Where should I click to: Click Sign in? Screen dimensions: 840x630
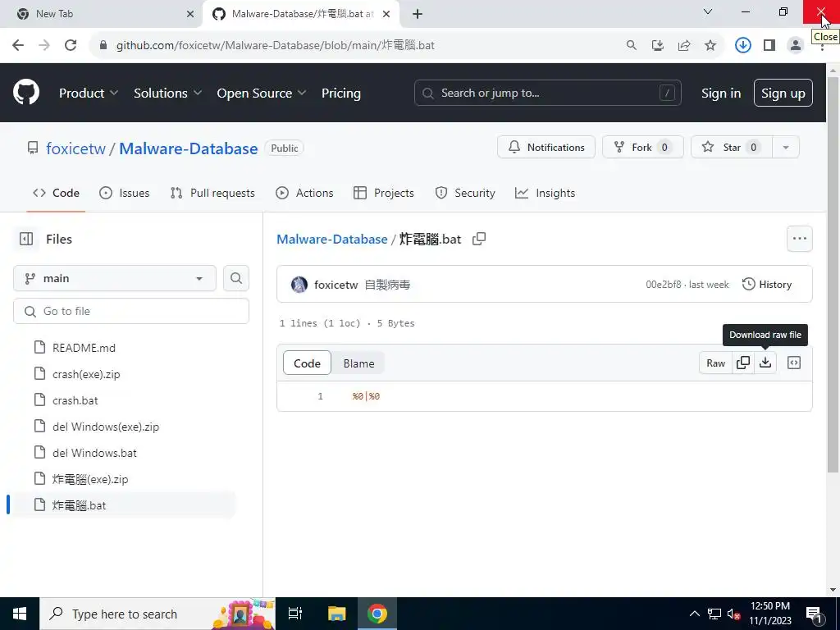[x=721, y=93]
